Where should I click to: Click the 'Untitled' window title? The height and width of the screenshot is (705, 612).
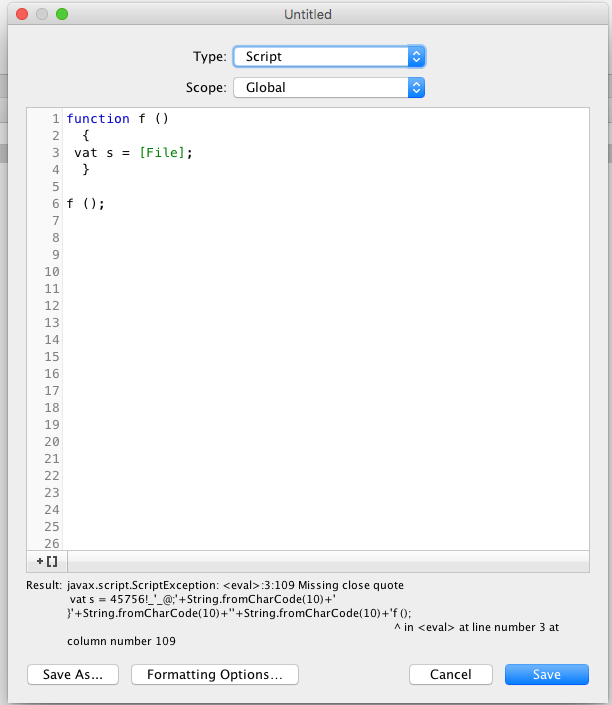308,14
